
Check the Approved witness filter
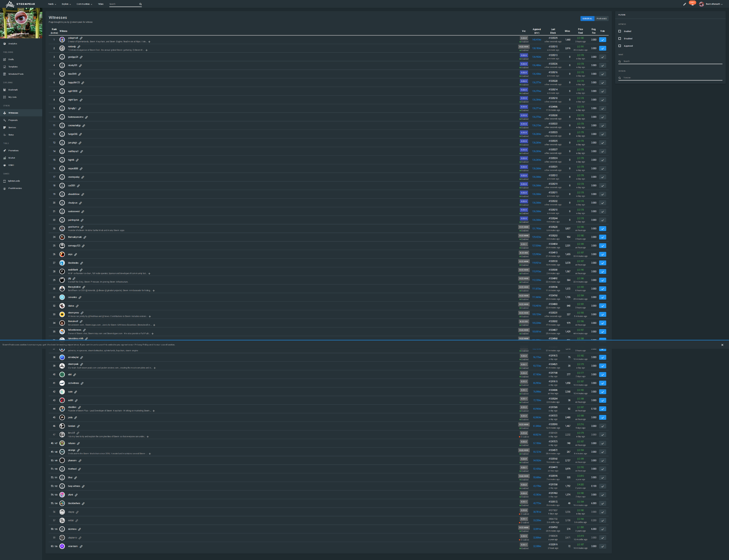pyautogui.click(x=620, y=46)
